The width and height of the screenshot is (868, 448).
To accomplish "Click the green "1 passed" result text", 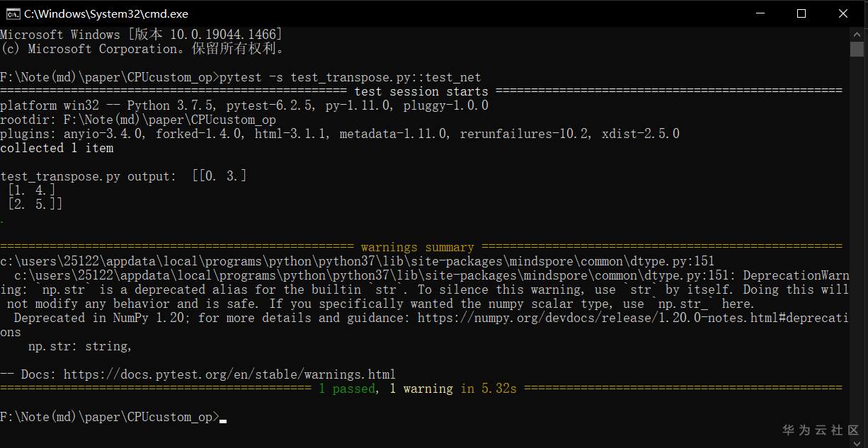I will [x=346, y=389].
